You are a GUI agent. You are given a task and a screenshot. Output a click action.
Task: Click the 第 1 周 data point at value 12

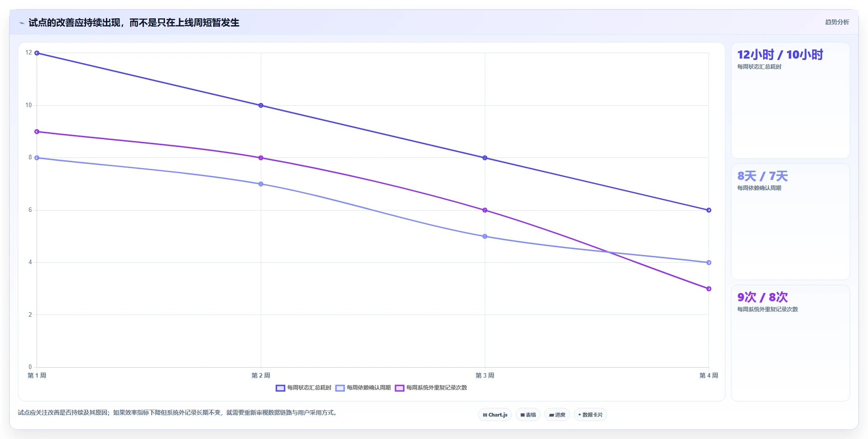click(37, 53)
